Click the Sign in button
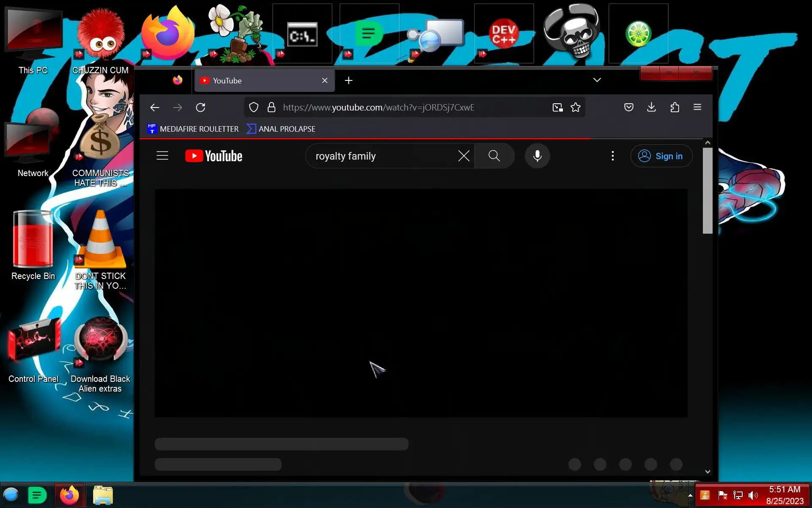This screenshot has height=508, width=812. (x=661, y=156)
